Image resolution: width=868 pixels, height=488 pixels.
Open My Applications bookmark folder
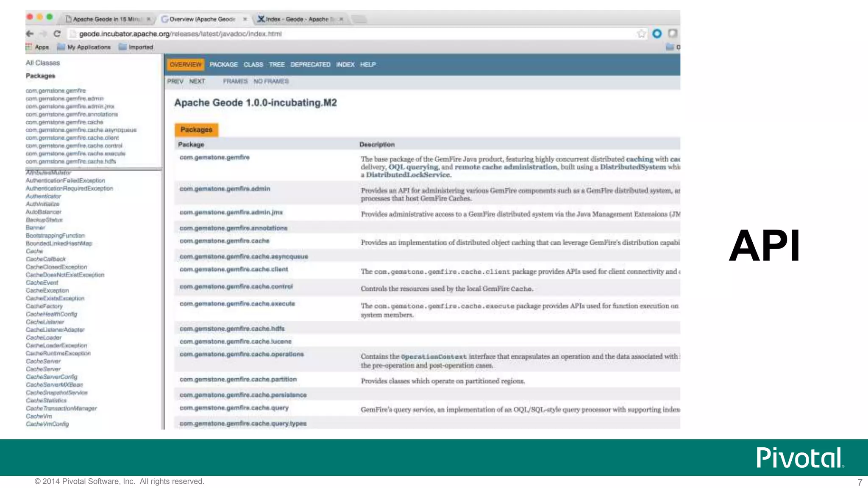coord(84,47)
